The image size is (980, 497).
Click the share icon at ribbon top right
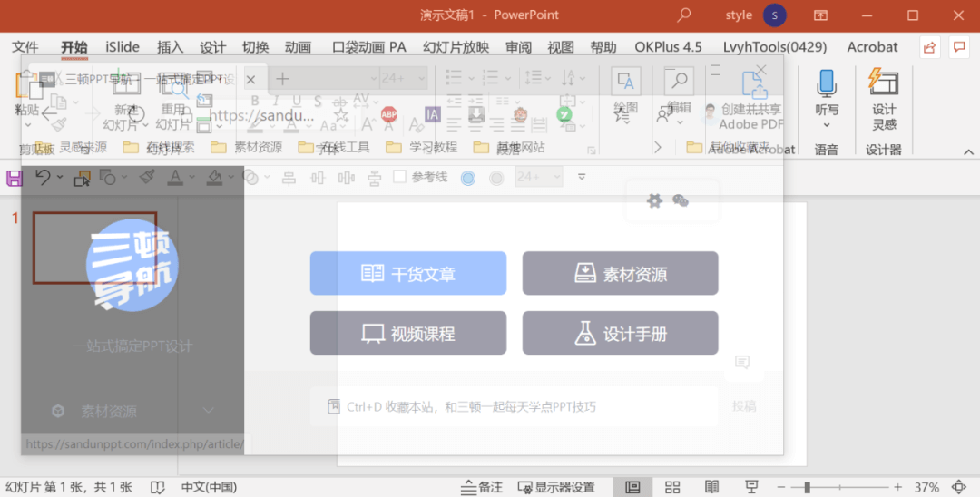[929, 47]
